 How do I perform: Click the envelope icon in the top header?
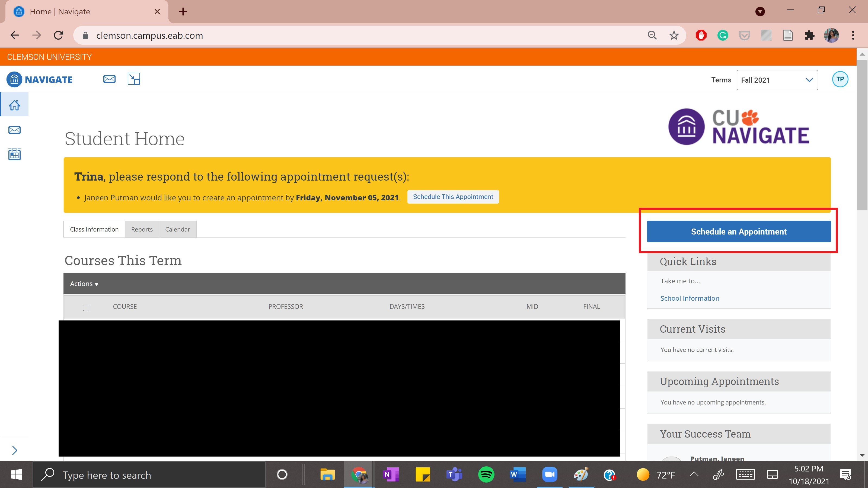pos(109,79)
